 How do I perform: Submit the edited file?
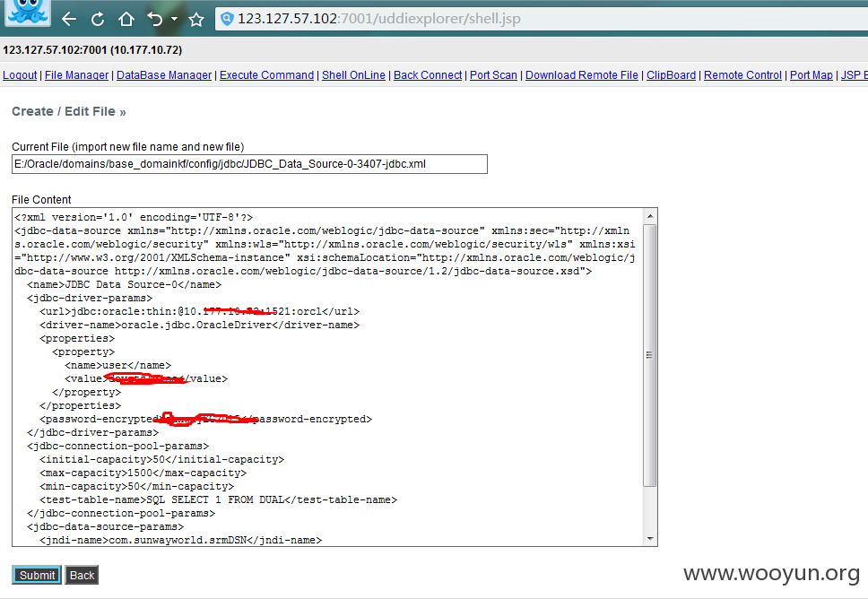(x=37, y=575)
